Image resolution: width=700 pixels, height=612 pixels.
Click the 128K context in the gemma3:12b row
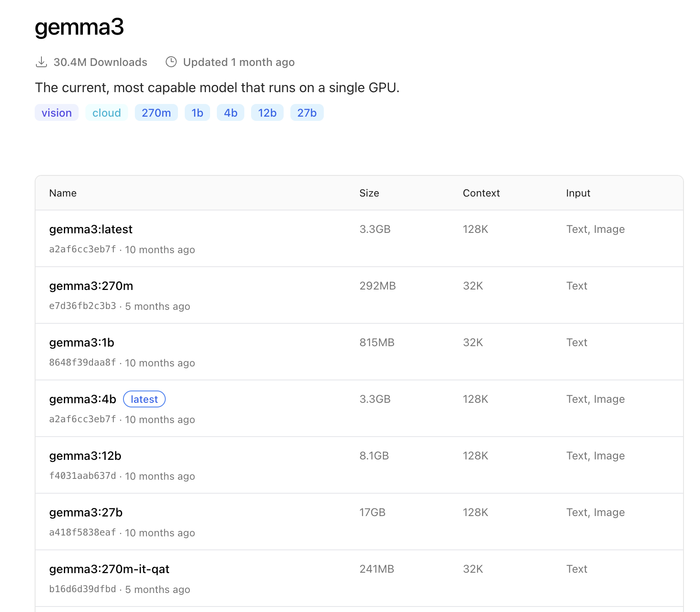point(476,456)
